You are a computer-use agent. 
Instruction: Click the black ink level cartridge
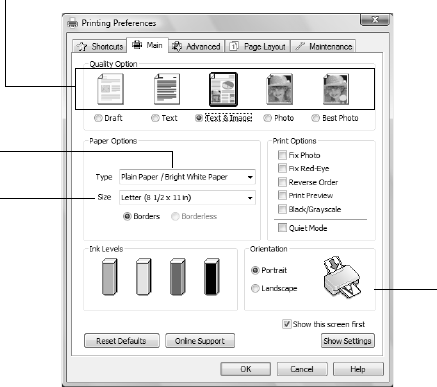point(212,277)
